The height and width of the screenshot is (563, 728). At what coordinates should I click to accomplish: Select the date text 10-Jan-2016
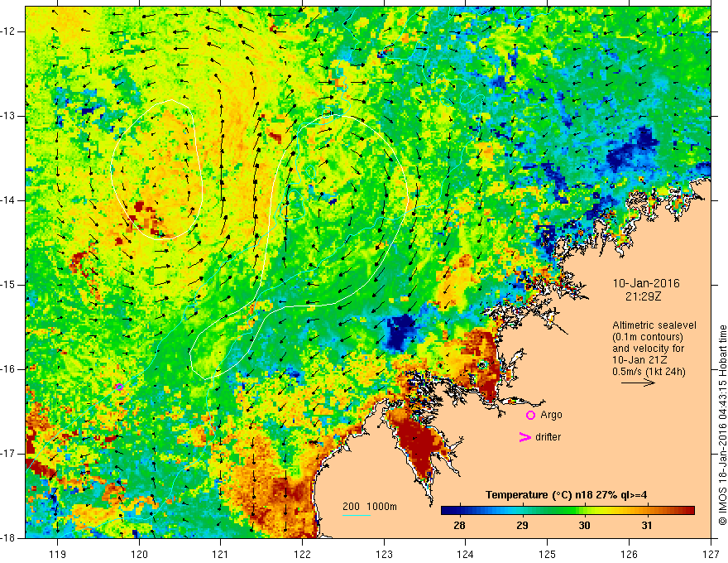tap(646, 283)
